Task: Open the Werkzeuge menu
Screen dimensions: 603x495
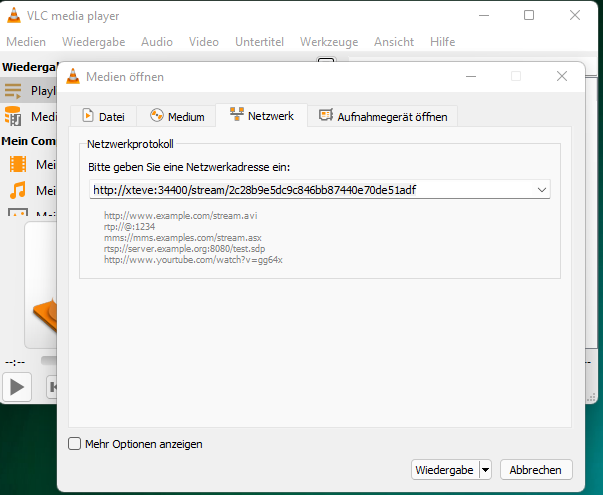Action: click(x=329, y=42)
